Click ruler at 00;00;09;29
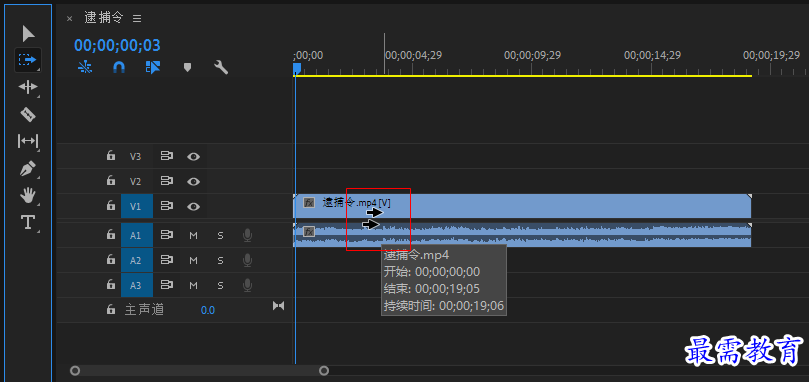809x382 pixels. click(532, 55)
